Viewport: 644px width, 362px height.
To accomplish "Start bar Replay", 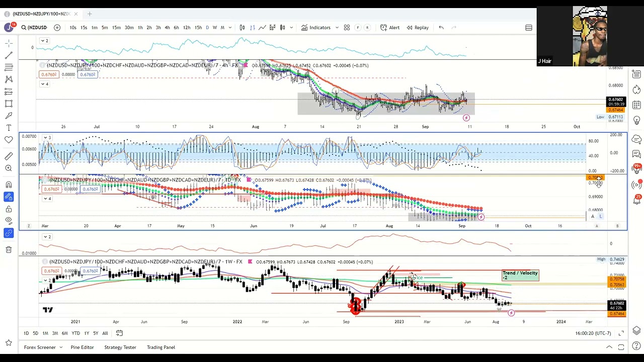I will pyautogui.click(x=418, y=28).
